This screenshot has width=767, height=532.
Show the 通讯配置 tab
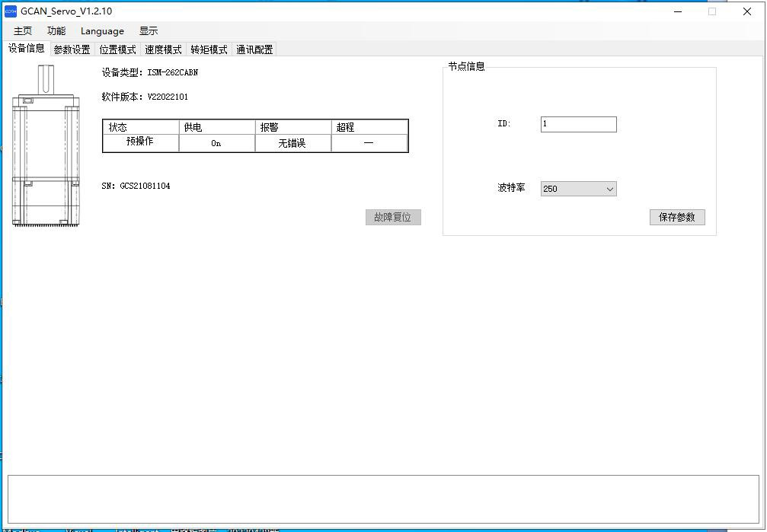[254, 49]
